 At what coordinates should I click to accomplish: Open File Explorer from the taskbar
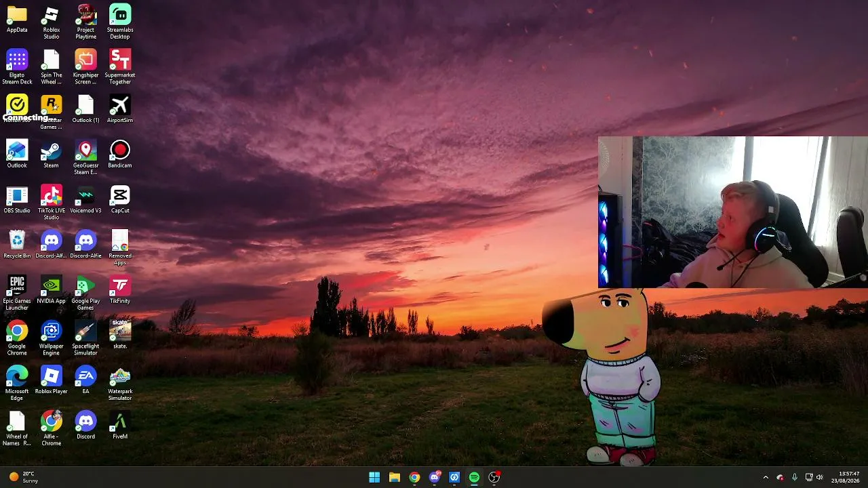tap(394, 477)
